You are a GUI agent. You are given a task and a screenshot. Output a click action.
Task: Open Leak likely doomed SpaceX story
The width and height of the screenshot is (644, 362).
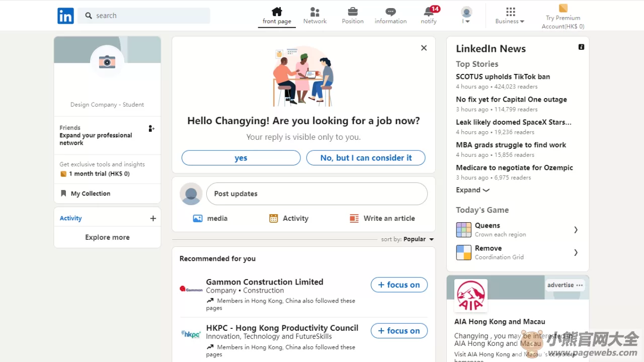click(514, 122)
